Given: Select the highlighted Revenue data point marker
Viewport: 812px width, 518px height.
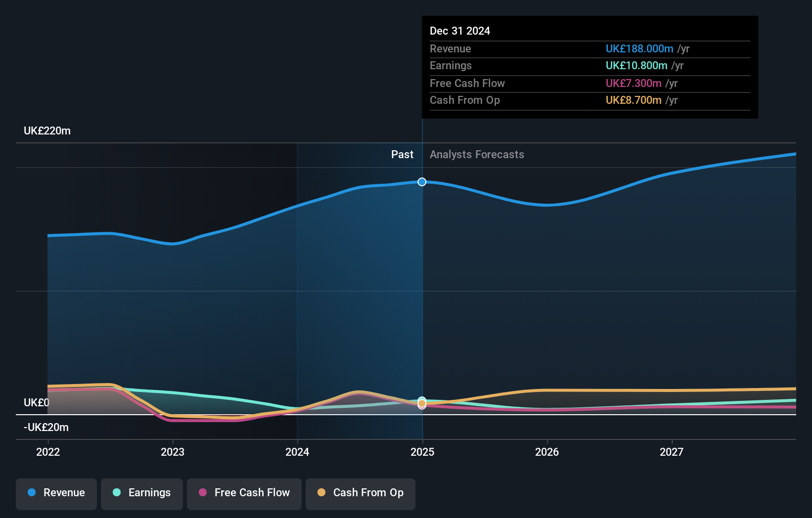Looking at the screenshot, I should [x=422, y=182].
